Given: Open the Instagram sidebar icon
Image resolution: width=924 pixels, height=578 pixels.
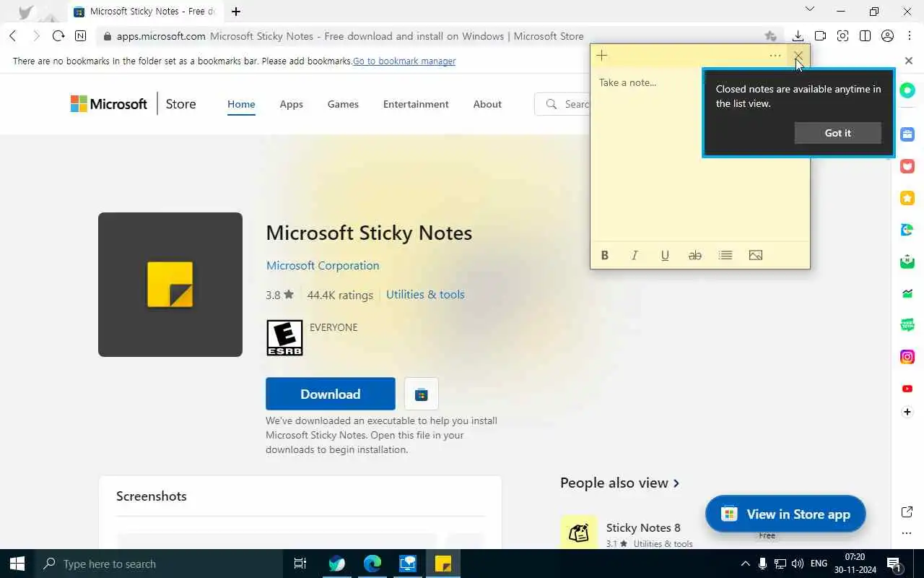Looking at the screenshot, I should [x=907, y=357].
